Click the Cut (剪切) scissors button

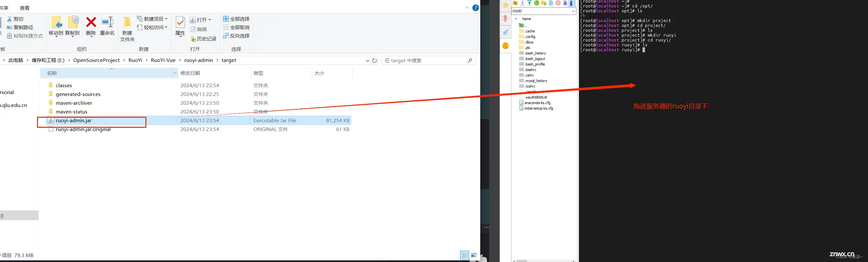pos(16,19)
